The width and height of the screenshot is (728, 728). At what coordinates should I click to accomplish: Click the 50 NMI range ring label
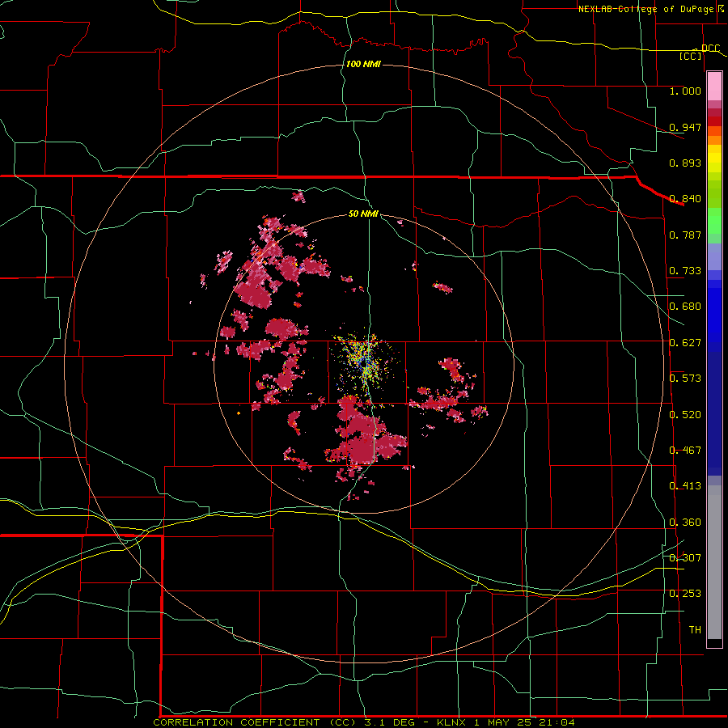click(x=363, y=214)
